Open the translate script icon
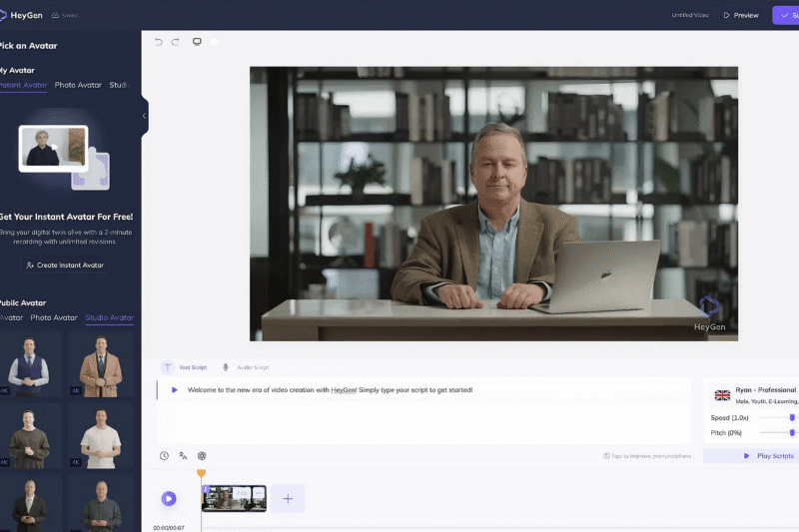Image resolution: width=799 pixels, height=532 pixels. (183, 455)
